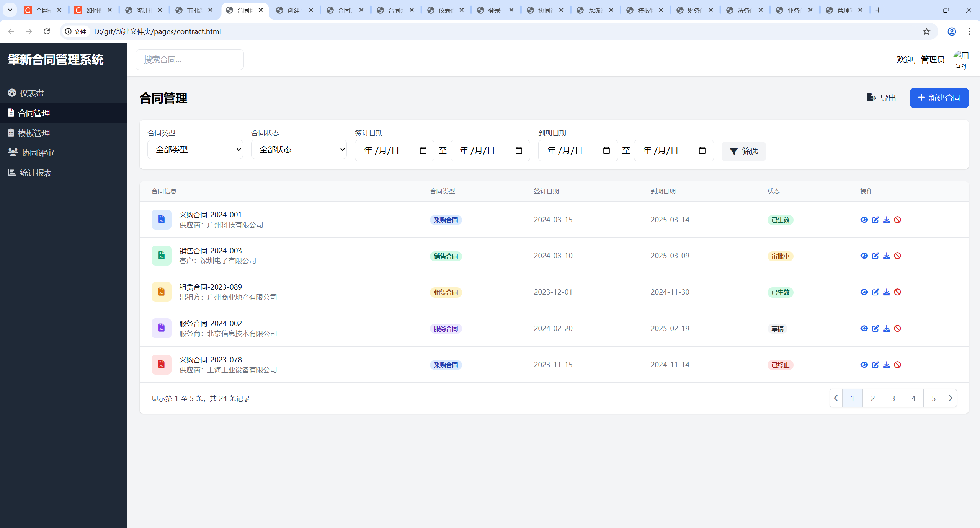
Task: Click the 筛选 filter button
Action: (x=743, y=152)
